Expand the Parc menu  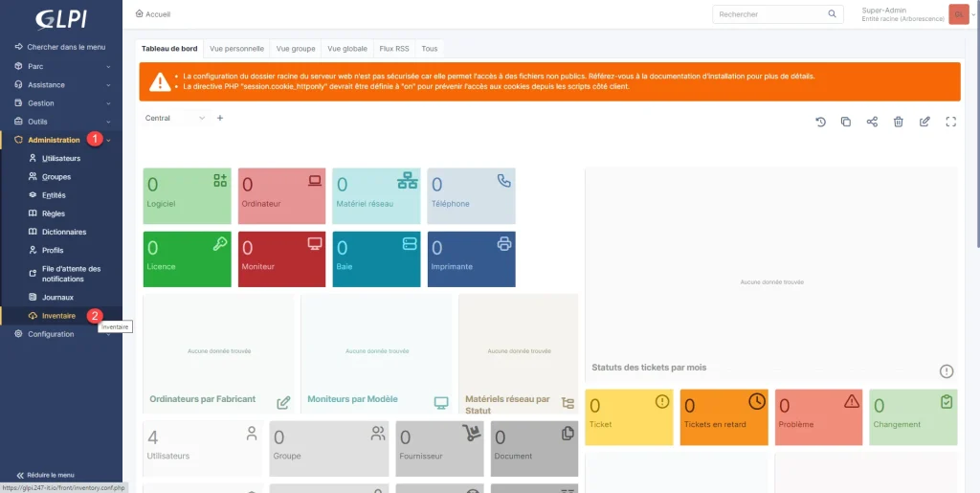61,66
